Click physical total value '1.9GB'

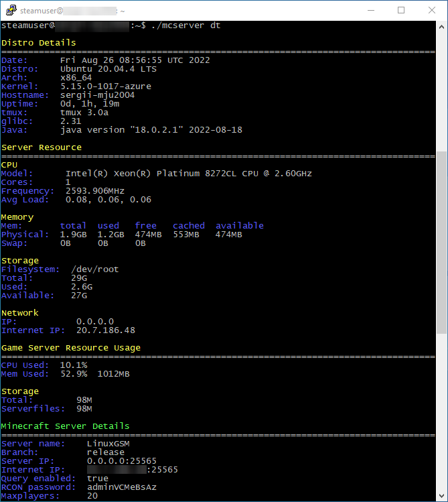73,235
